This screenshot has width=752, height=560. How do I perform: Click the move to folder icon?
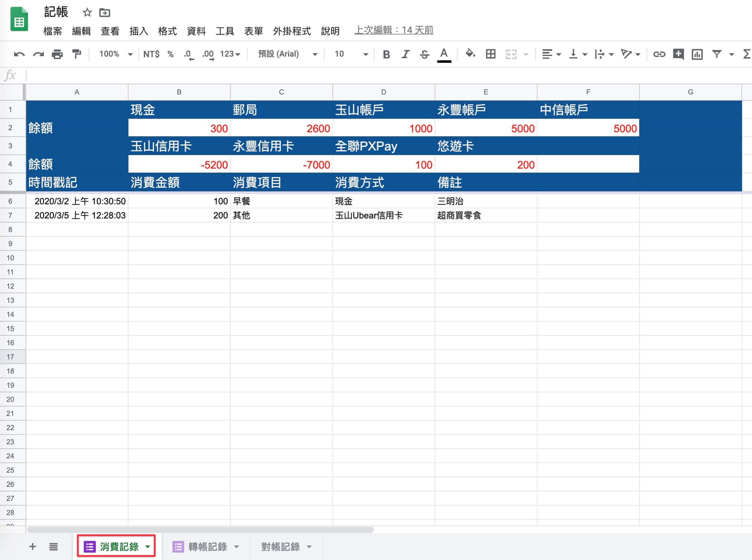point(104,13)
